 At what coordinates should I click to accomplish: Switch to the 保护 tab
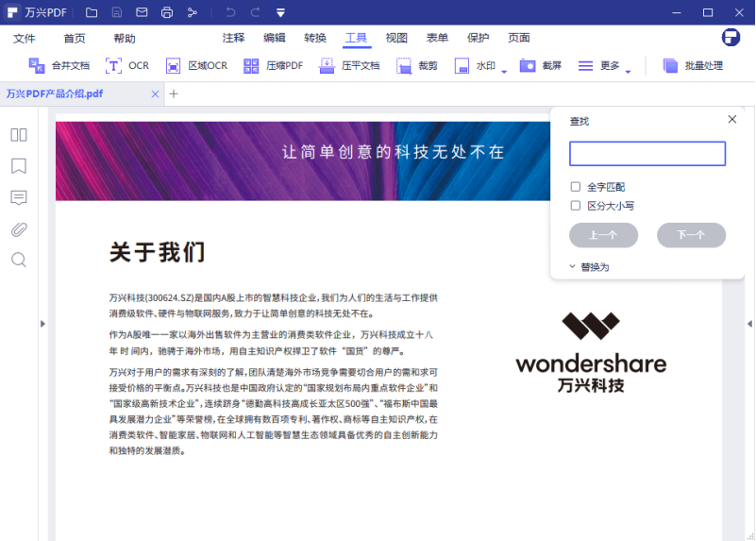coord(478,38)
